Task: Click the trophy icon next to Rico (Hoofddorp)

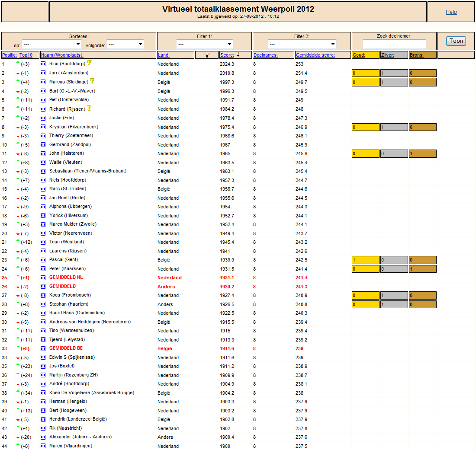Action: pos(89,63)
